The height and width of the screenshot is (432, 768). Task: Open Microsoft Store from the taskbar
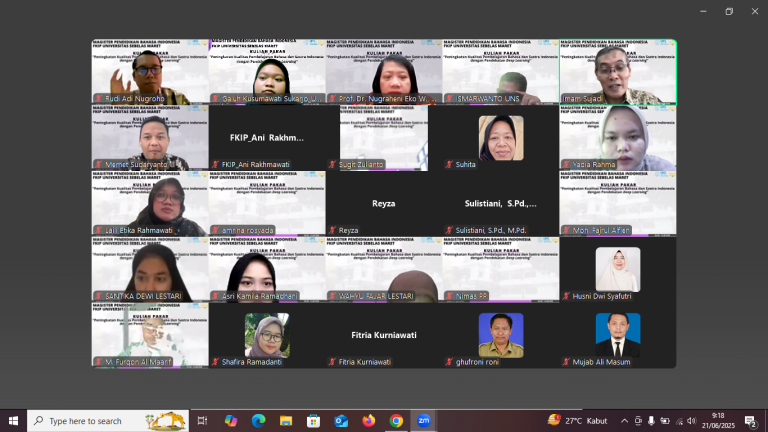(x=313, y=421)
